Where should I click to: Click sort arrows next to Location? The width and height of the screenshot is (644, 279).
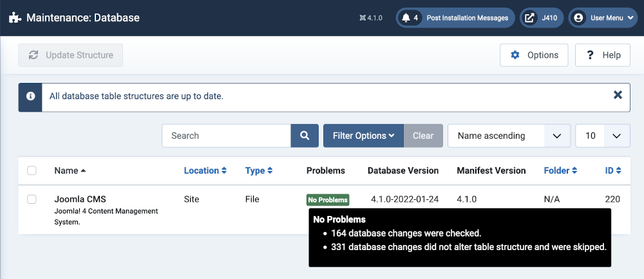click(x=224, y=170)
